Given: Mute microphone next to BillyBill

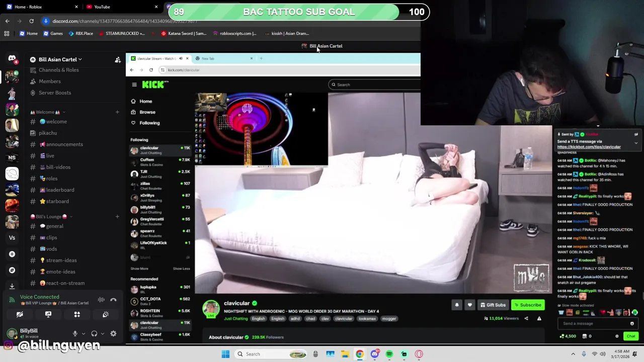Looking at the screenshot, I should [x=75, y=333].
